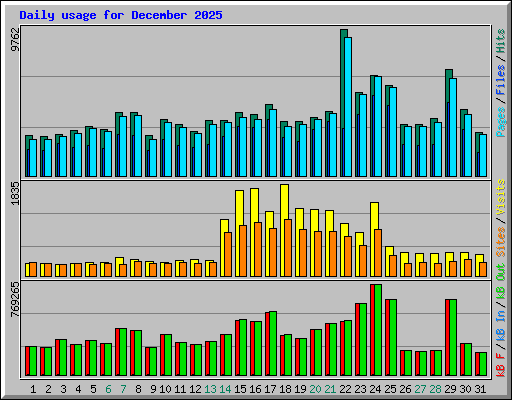The image size is (512, 400).
Task: Click the orange sites bar for day 16
Action: 258,249
